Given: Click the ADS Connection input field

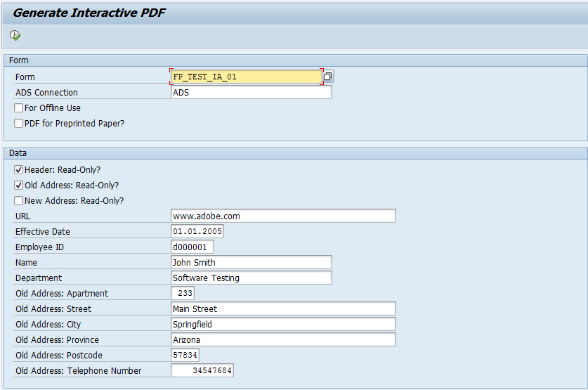Looking at the screenshot, I should pos(251,92).
